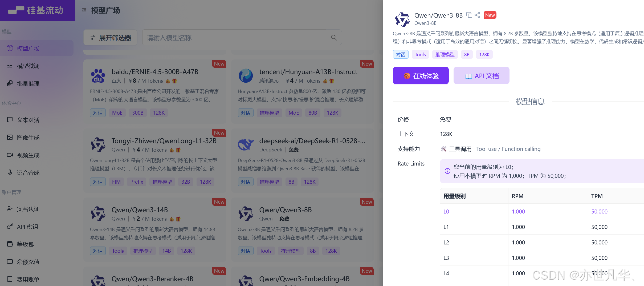Click the 300B tag on ERNIE card
This screenshot has width=644, height=286.
[138, 113]
